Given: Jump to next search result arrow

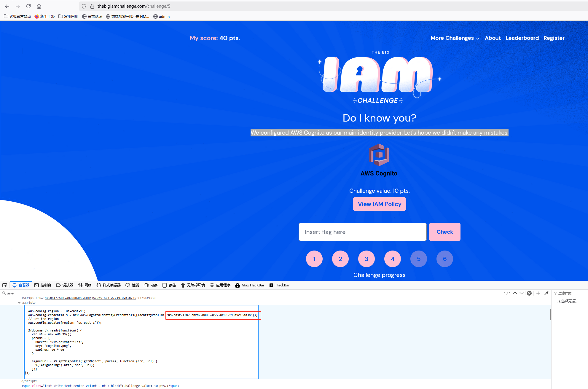Looking at the screenshot, I should click(x=522, y=293).
